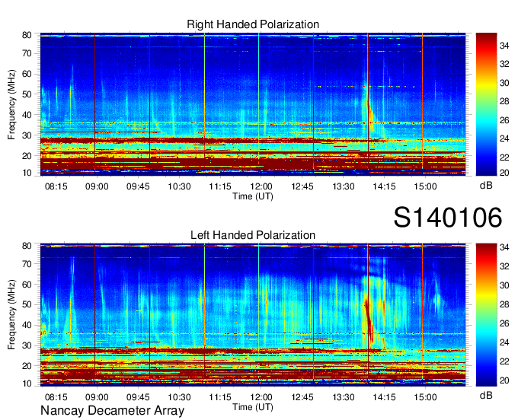Click the 10 MHz tick on the Right Handed plot
The width and height of the screenshot is (518, 420).
(27, 173)
